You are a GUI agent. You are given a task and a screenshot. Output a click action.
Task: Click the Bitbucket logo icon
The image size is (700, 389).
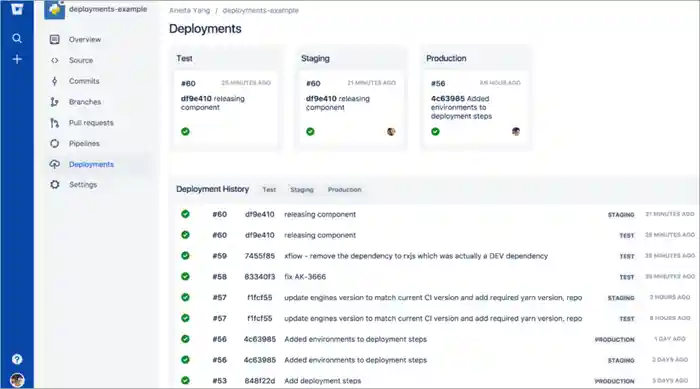[x=17, y=8]
